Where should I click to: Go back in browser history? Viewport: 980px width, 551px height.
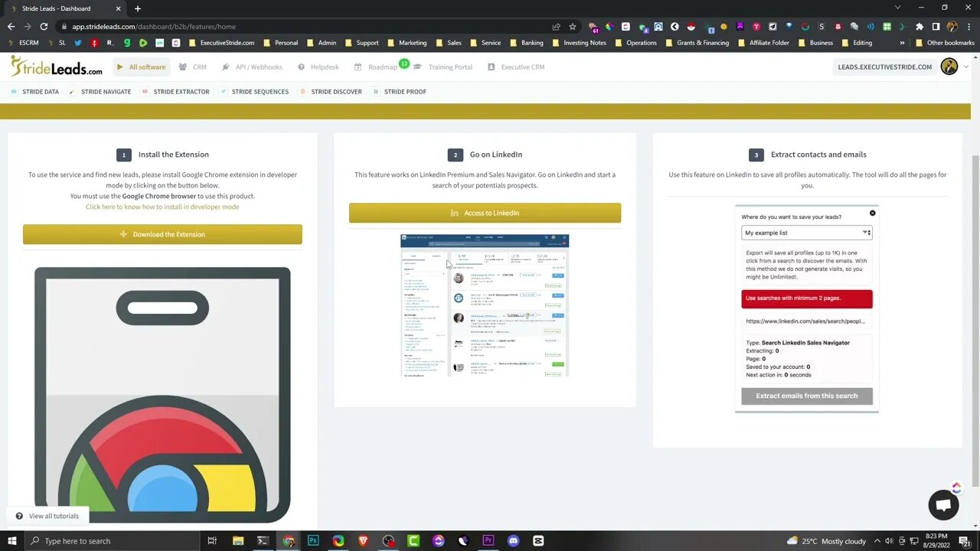pyautogui.click(x=11, y=26)
